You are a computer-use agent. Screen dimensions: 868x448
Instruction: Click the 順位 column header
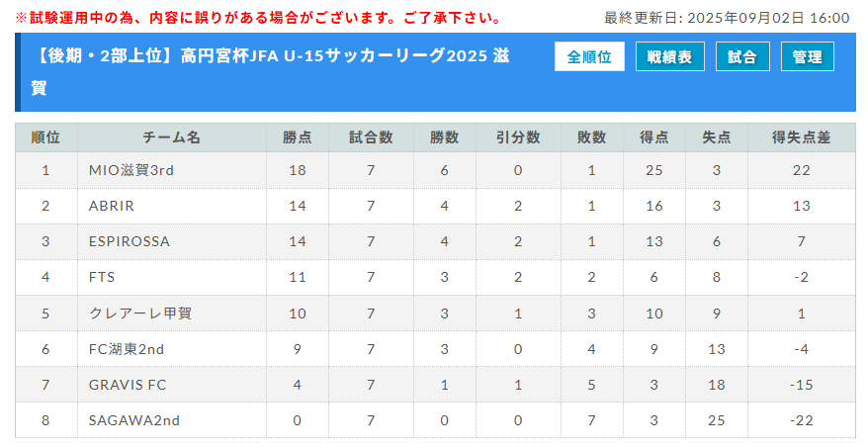45,137
